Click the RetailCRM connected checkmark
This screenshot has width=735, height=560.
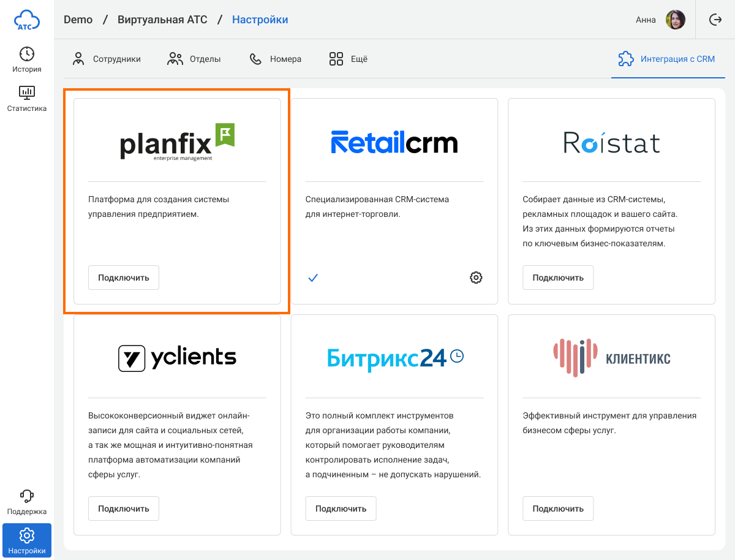(313, 278)
